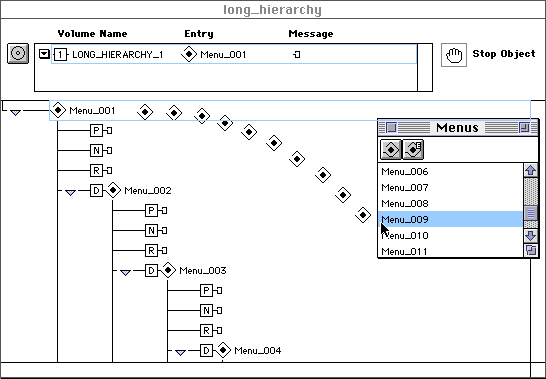Click Menu_001 text in the Entry column
The height and width of the screenshot is (379, 546).
[x=223, y=55]
